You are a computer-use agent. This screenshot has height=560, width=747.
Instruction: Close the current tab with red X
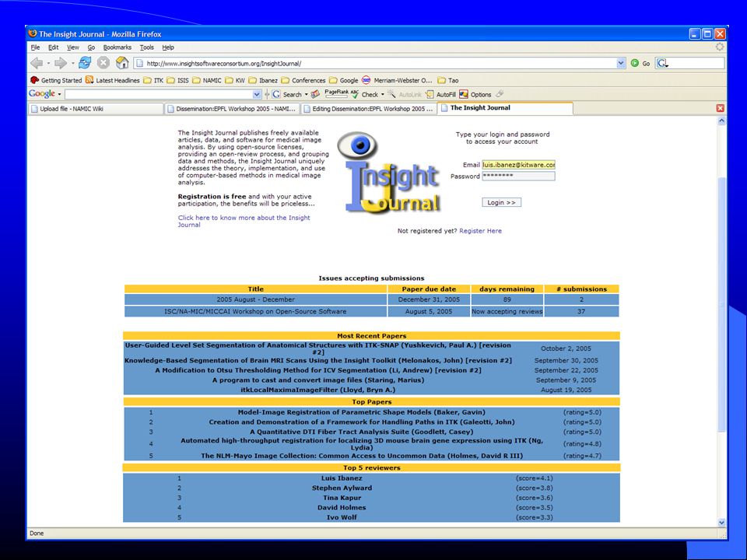click(720, 109)
